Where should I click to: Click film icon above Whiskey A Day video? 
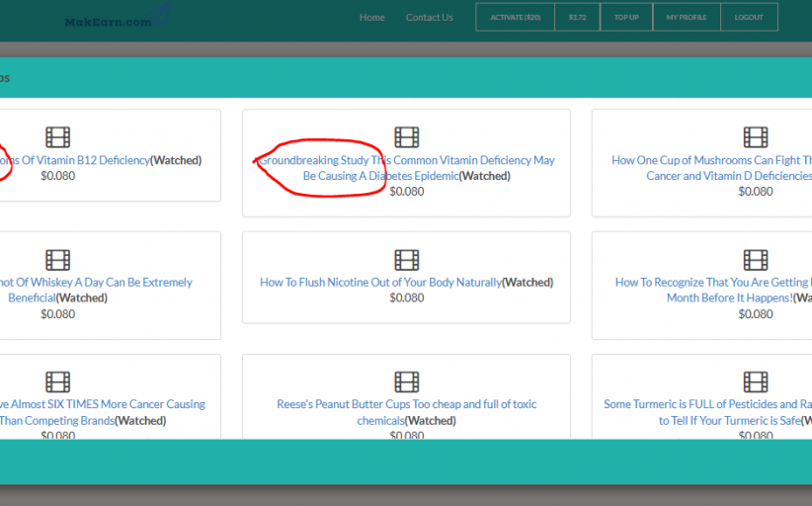point(57,260)
